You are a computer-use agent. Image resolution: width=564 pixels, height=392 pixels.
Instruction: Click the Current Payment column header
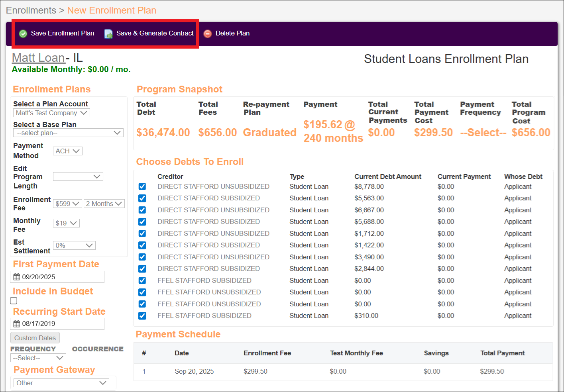(x=464, y=176)
